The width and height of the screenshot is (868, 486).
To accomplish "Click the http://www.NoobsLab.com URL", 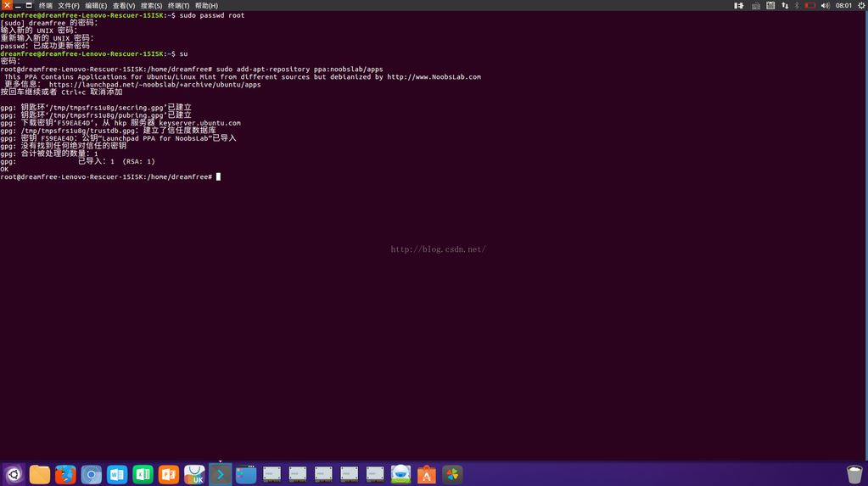I will (434, 77).
